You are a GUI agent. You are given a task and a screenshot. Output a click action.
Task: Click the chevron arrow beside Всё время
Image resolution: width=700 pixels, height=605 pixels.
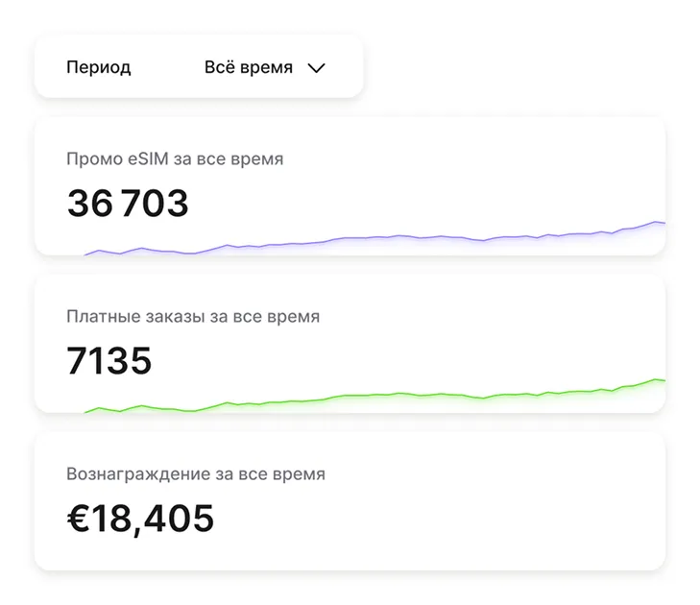316,68
